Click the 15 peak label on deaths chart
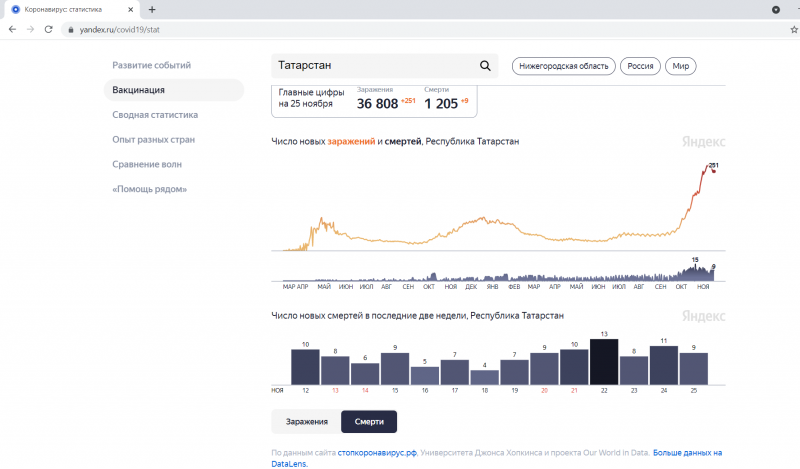This screenshot has width=800, height=469. click(x=695, y=260)
